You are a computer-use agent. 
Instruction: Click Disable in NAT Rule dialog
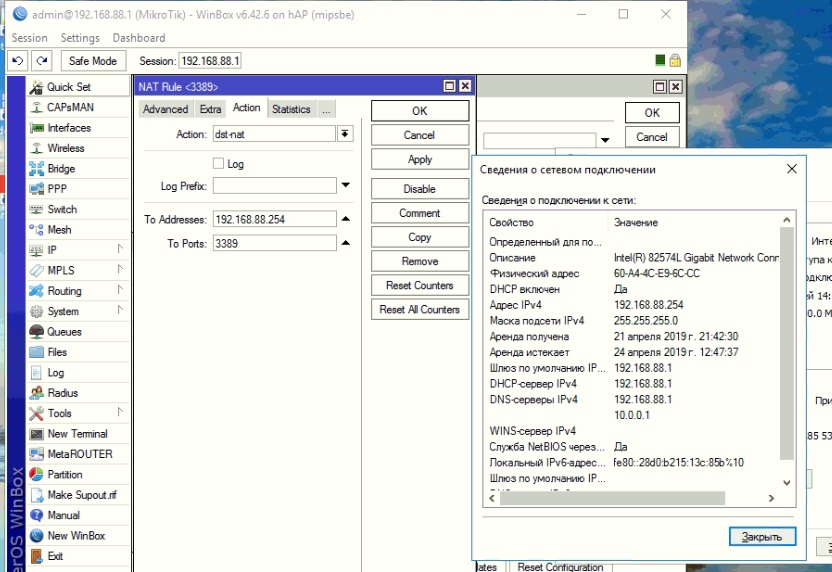(420, 189)
